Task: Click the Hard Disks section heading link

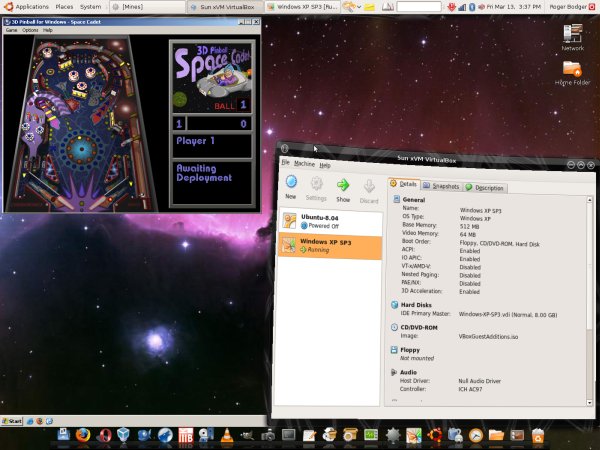Action: click(416, 305)
